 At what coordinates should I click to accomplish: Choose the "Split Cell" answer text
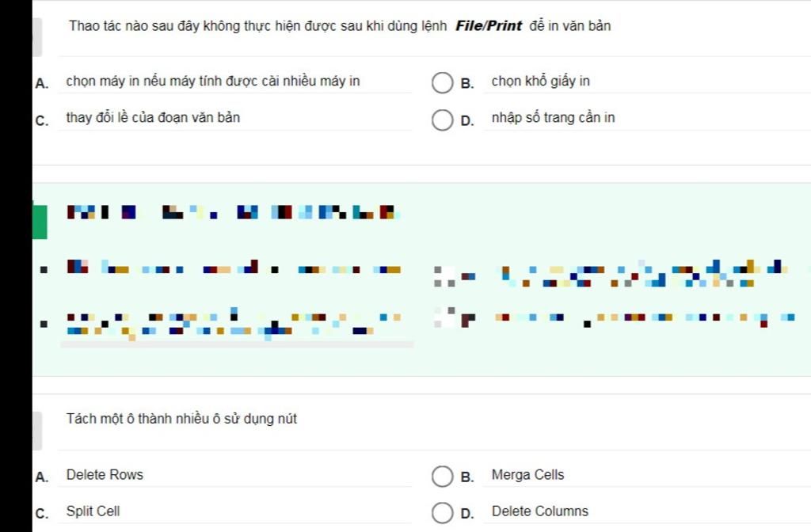[93, 511]
